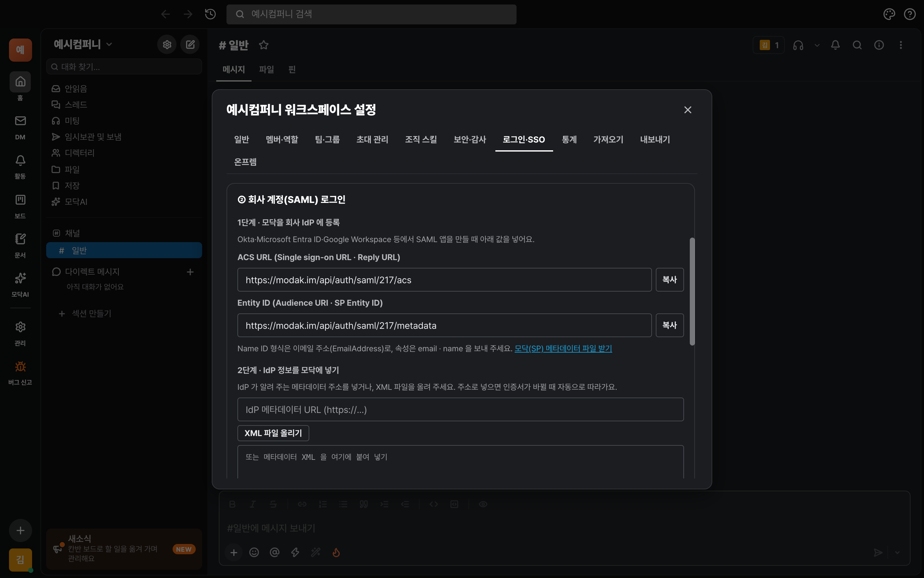Star the 일반 channel
The width and height of the screenshot is (924, 578).
[263, 45]
